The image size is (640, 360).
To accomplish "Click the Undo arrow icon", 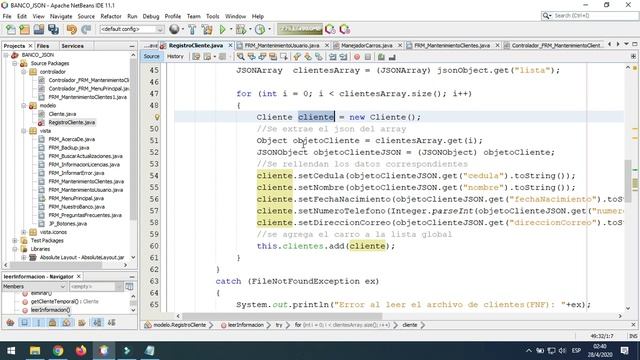I will 72,29.
